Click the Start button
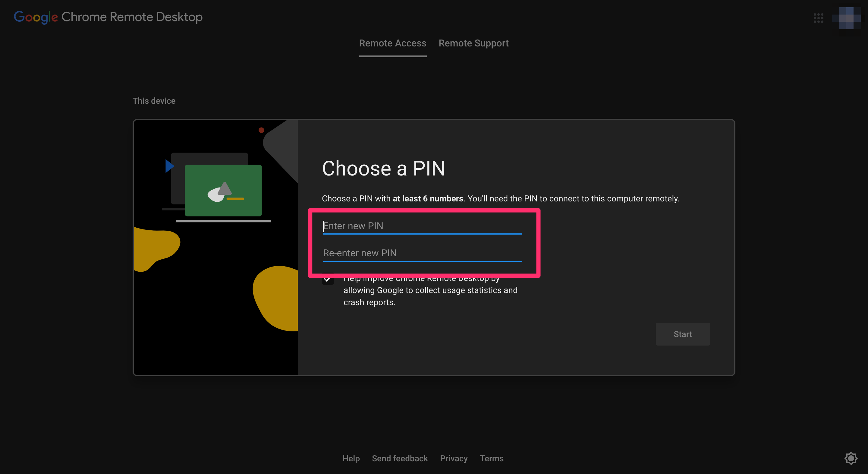 point(682,334)
